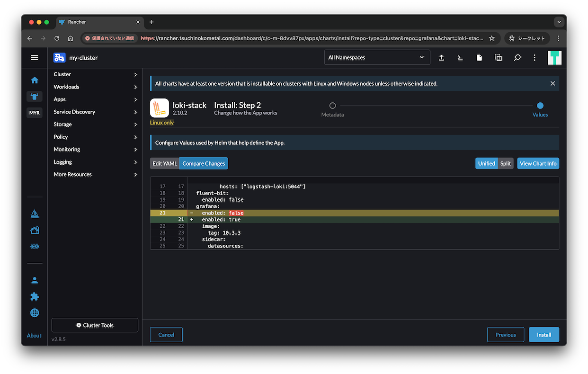Open Users & Authentication person icon
The width and height of the screenshot is (588, 374).
click(35, 280)
